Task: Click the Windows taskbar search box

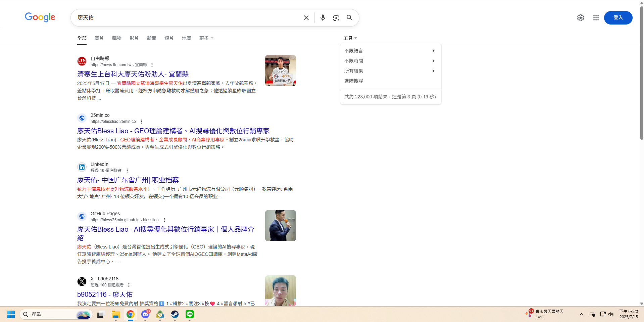Action: point(56,315)
